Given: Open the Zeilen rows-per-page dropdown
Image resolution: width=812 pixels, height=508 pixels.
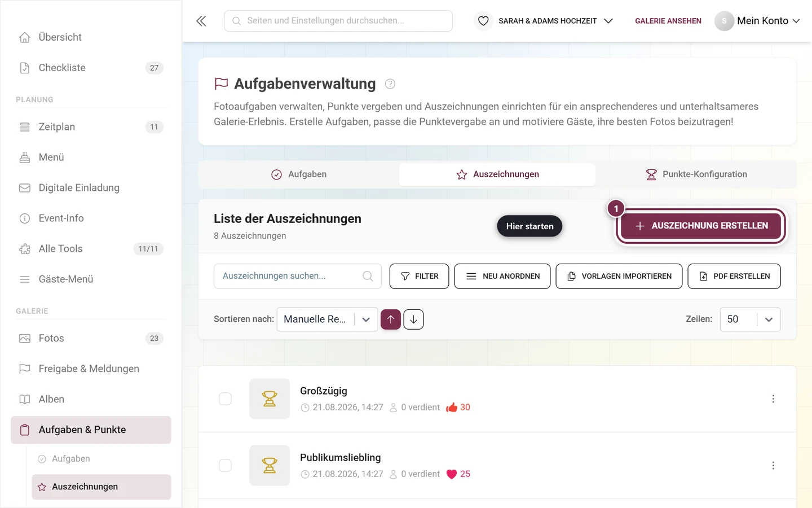Looking at the screenshot, I should [x=750, y=319].
